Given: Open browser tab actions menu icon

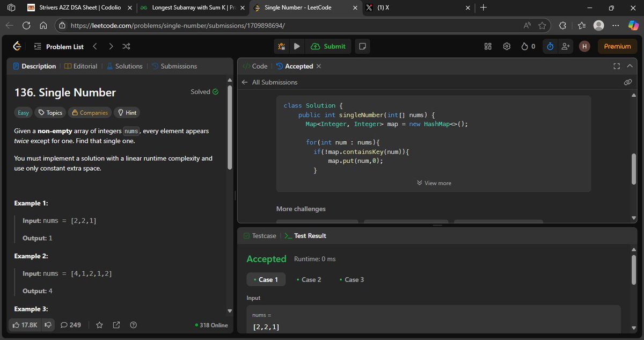Looking at the screenshot, I should pos(12,8).
